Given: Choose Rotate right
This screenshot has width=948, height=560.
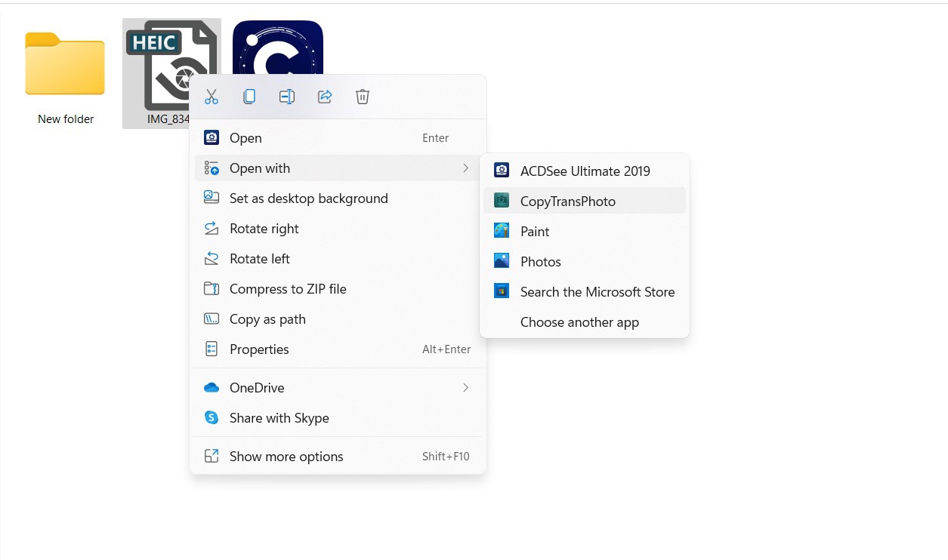Looking at the screenshot, I should click(x=338, y=229).
